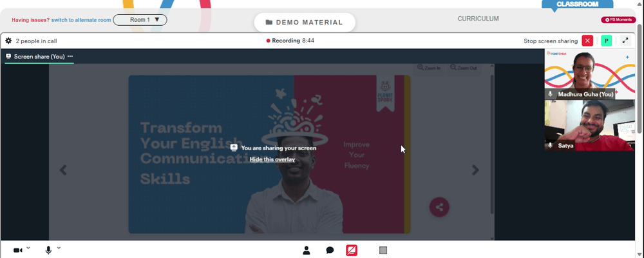Click Zoom In button
The height and width of the screenshot is (258, 644).
(x=429, y=68)
